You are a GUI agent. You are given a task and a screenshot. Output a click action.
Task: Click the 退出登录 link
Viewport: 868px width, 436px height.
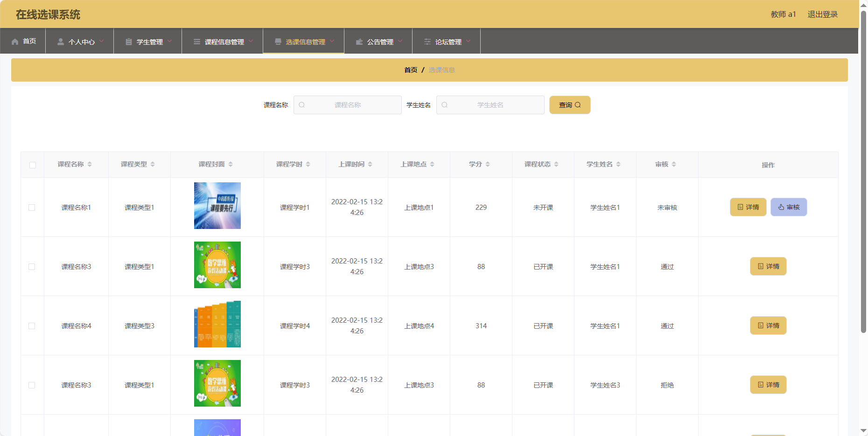click(823, 14)
